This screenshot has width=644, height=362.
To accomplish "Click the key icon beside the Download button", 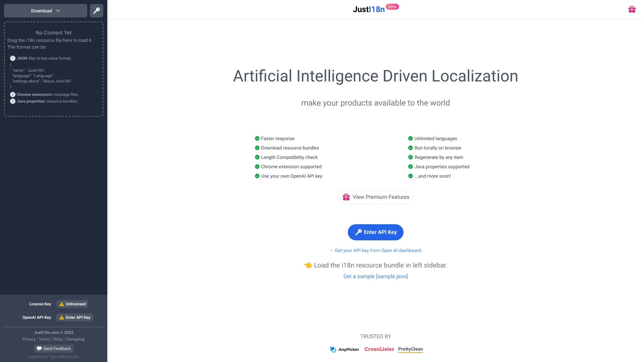I will tap(97, 11).
